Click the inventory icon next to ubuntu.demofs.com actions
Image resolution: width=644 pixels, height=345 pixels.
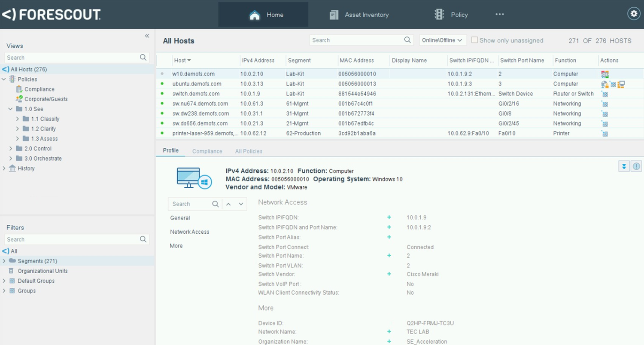click(x=621, y=84)
